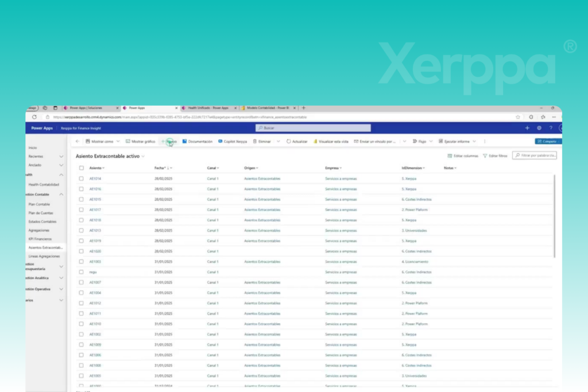Click the Filtrar por palabra clave field
Screen dimensions: 588x392
[x=535, y=155]
